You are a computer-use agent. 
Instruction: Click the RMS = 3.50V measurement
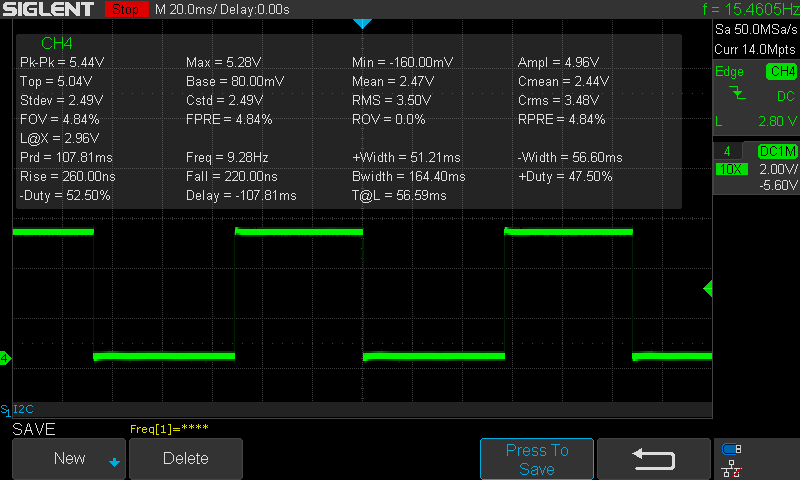point(391,100)
